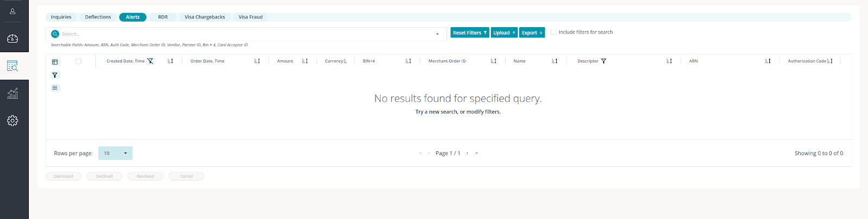
Task: Sort by Authorization Code column
Action: click(x=830, y=61)
